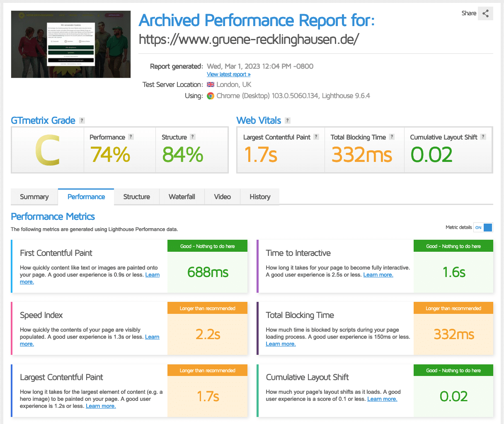This screenshot has width=504, height=424.
Task: Click the Share icon button
Action: 485,13
